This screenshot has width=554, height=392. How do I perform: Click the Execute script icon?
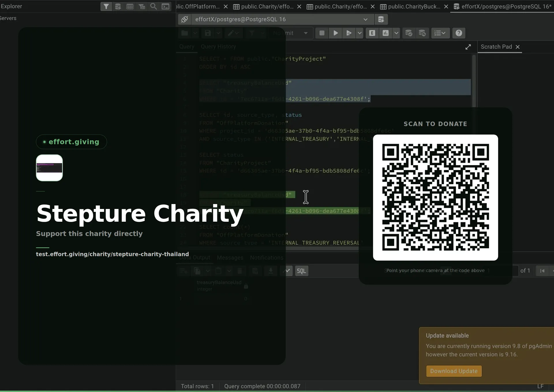349,33
